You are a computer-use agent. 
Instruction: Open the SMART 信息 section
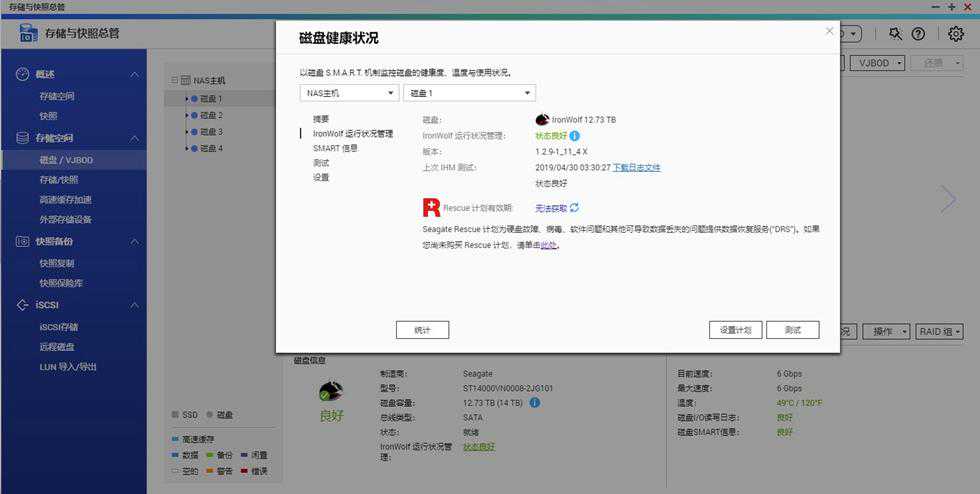click(335, 148)
